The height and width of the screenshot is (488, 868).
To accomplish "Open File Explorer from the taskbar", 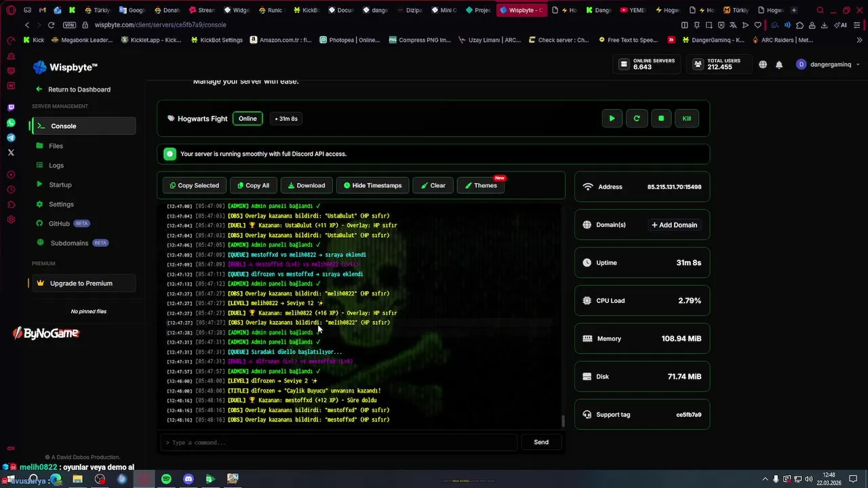I will (x=77, y=479).
